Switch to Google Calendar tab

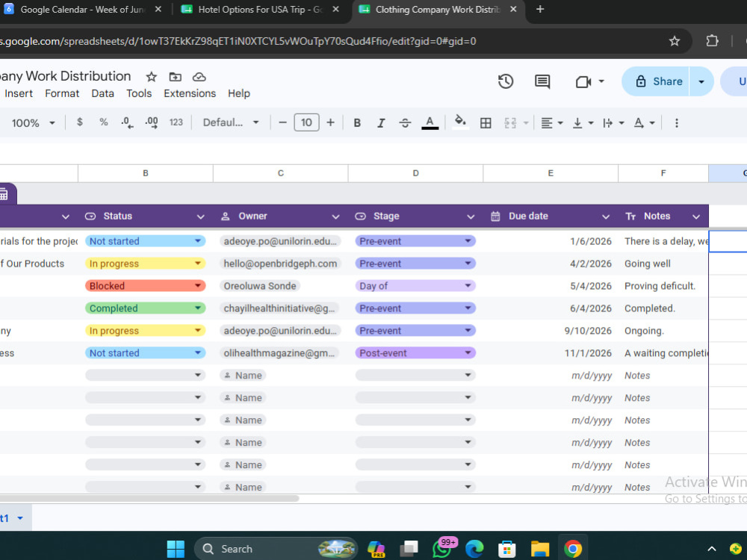[x=83, y=10]
